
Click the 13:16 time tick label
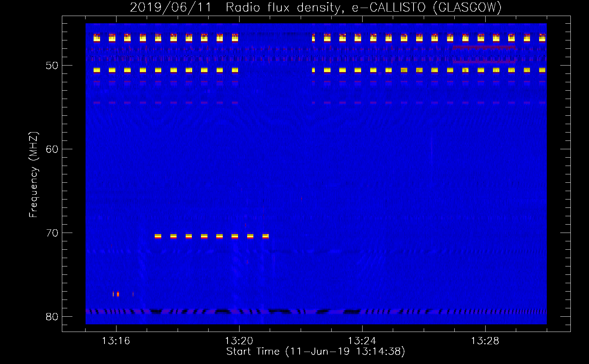pos(116,341)
